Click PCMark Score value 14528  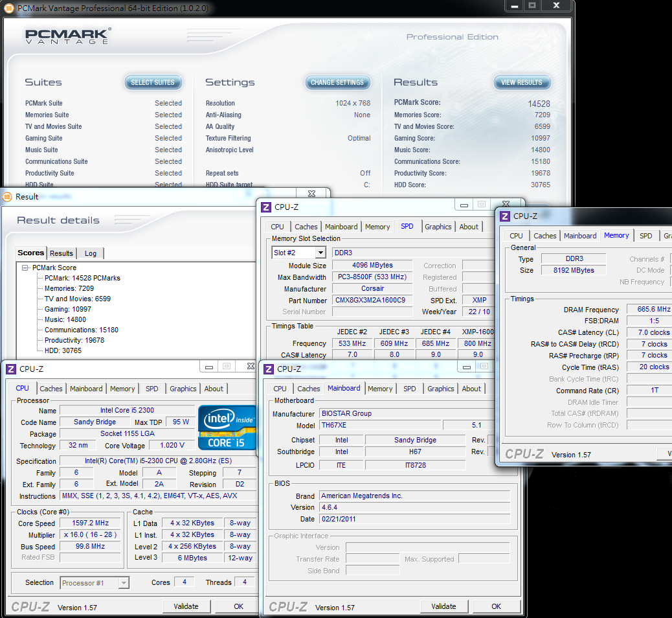(539, 104)
